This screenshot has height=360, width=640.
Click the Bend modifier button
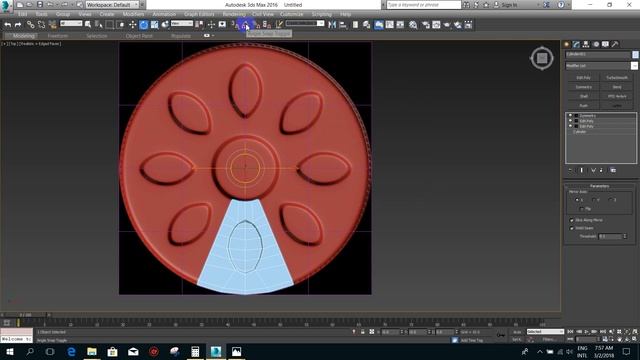click(617, 87)
